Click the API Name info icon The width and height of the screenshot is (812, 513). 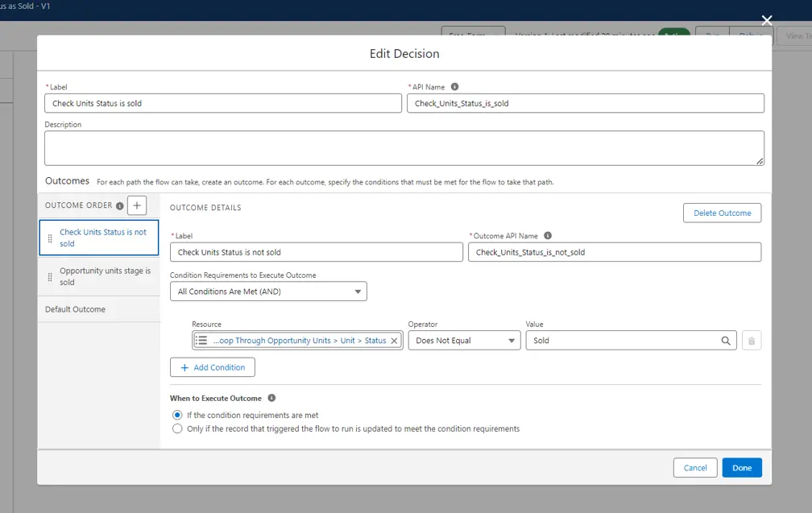(x=454, y=87)
